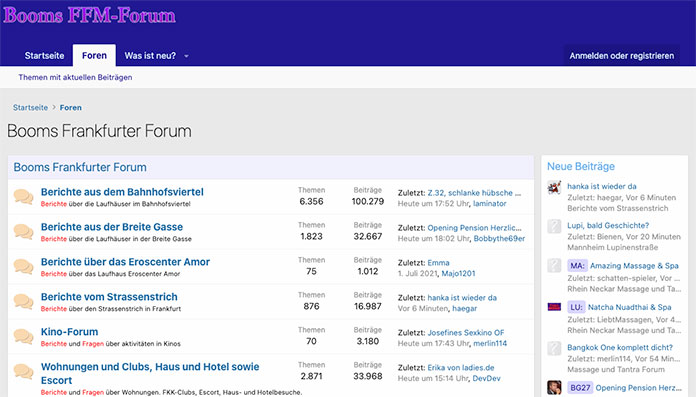Click placeholder avatar beside Amazing Massage & Spa

[x=554, y=266]
